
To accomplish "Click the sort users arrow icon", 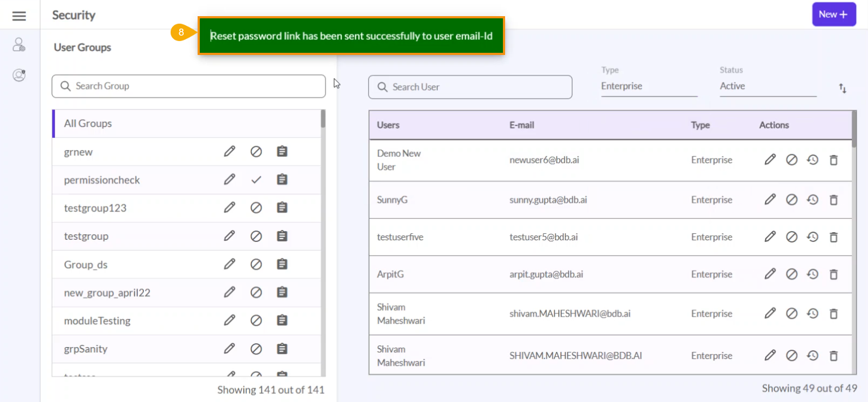I will coord(842,88).
